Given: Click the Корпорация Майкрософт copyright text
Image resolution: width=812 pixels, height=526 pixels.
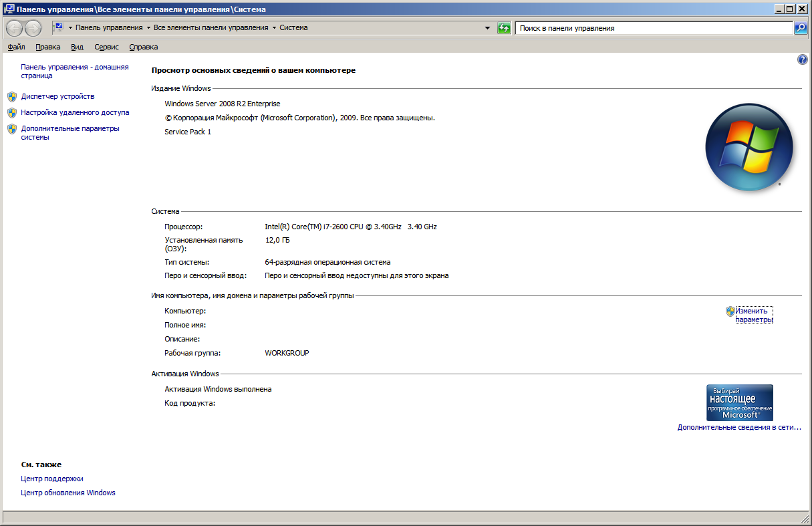Looking at the screenshot, I should [x=300, y=118].
